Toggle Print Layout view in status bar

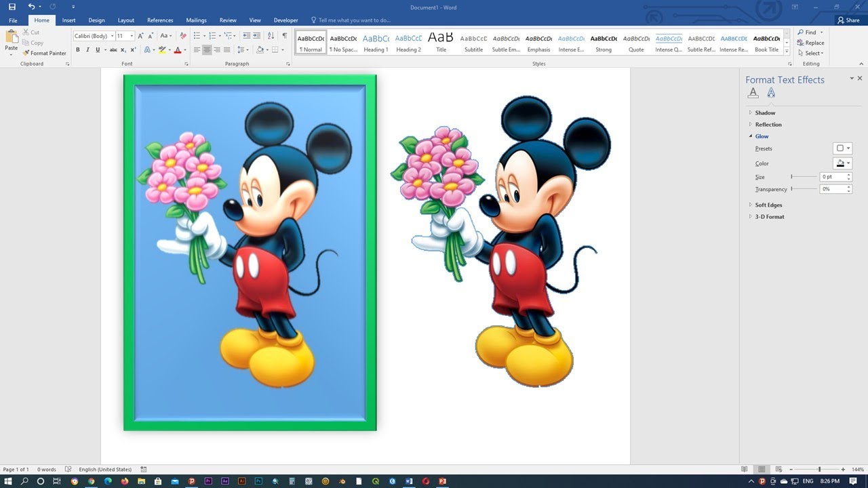pyautogui.click(x=761, y=469)
